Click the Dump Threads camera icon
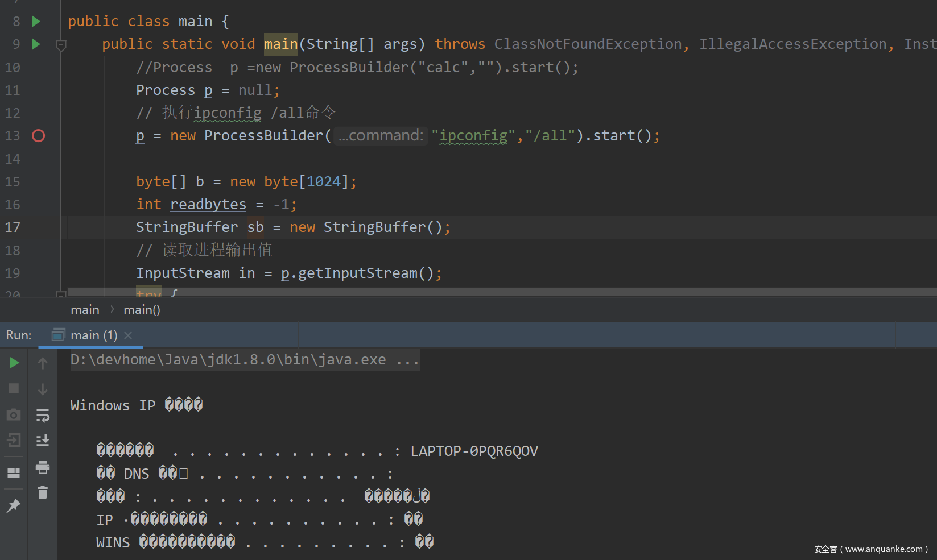This screenshot has height=560, width=937. 14,415
